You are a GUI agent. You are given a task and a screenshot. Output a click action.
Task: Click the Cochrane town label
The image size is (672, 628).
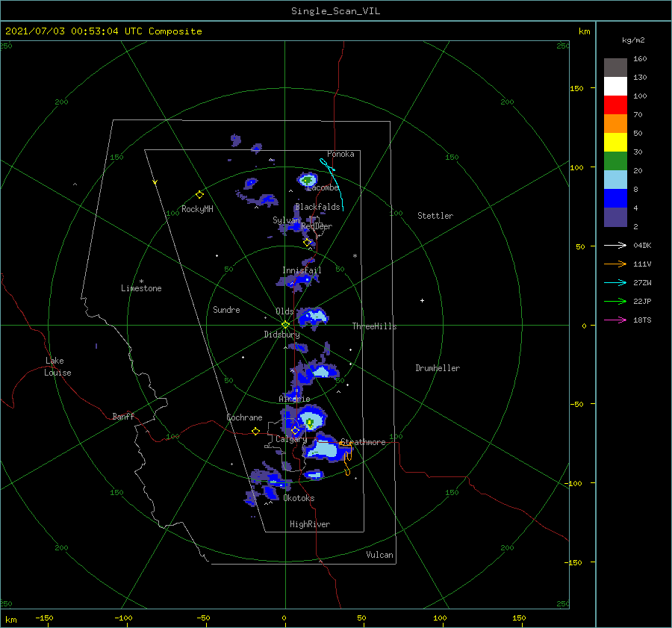(x=244, y=417)
